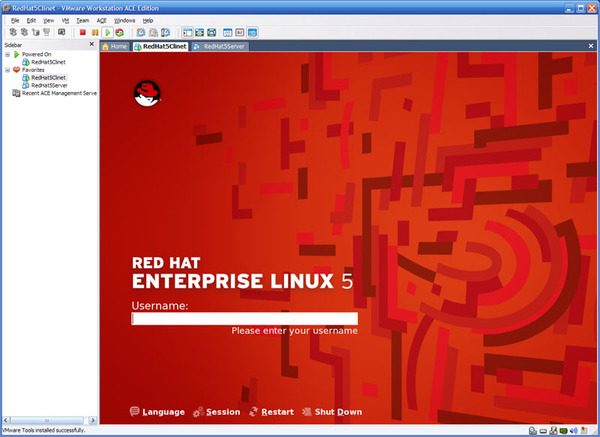Toggle the Show Sidebar toolbar icon

tap(188, 33)
